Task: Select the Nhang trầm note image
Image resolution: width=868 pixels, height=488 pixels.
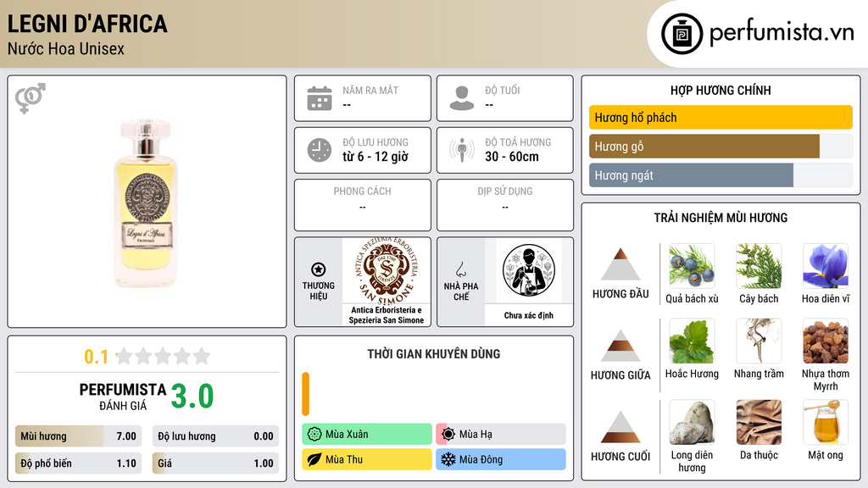Action: 759,341
